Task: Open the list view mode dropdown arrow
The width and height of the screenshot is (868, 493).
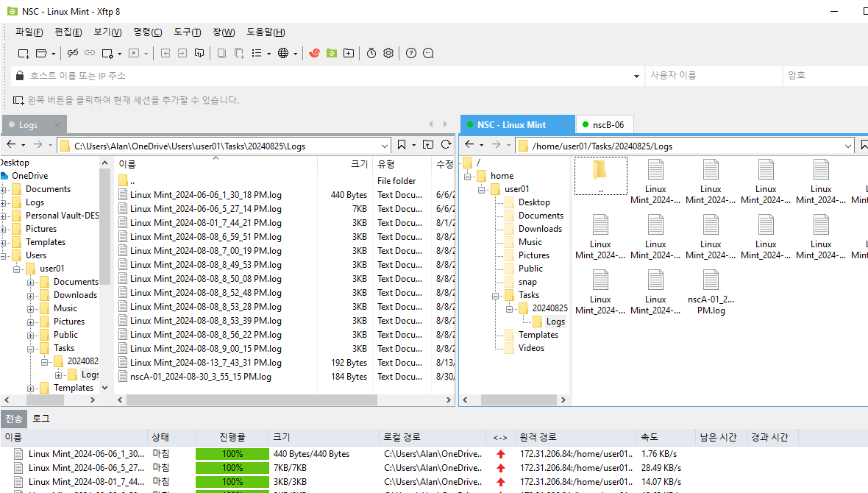Action: pos(269,54)
